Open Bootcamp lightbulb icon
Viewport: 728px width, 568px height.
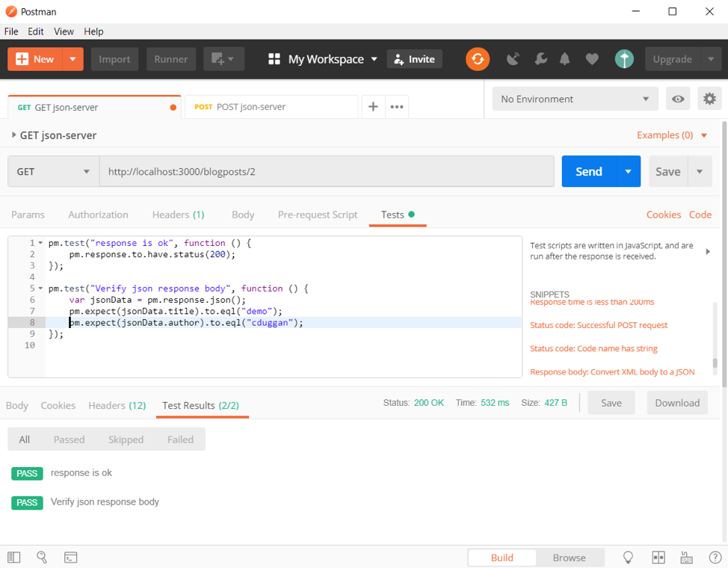pos(628,558)
